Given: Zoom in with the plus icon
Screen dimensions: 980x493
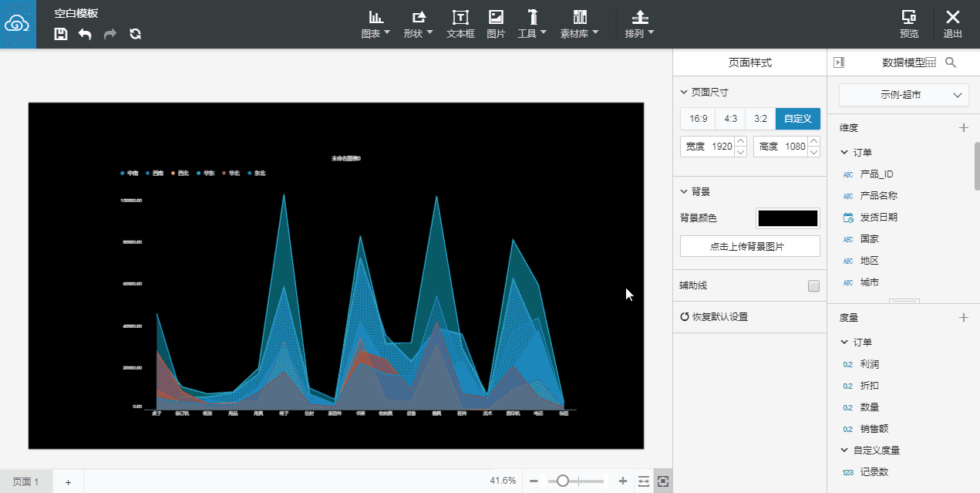Looking at the screenshot, I should click(x=623, y=481).
